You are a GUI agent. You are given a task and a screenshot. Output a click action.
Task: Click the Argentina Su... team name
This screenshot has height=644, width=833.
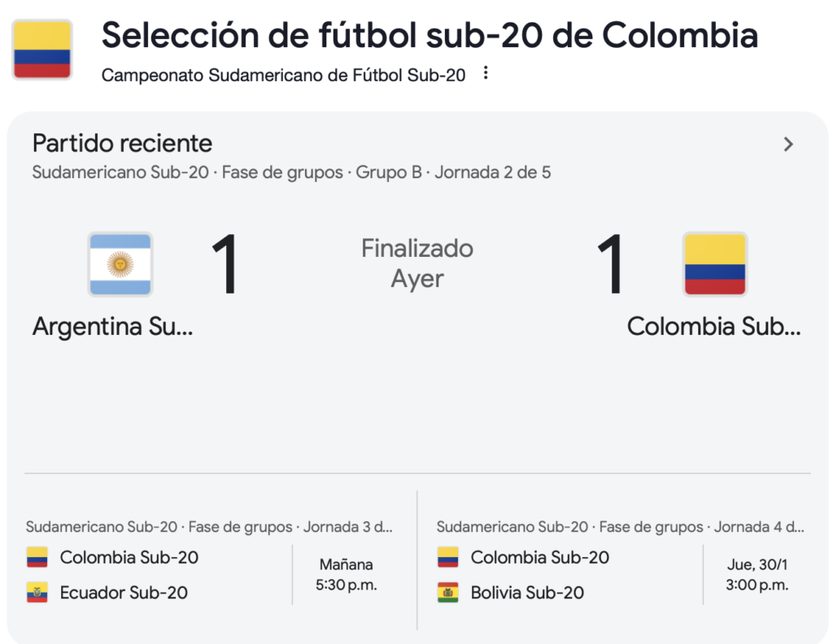pos(112,327)
